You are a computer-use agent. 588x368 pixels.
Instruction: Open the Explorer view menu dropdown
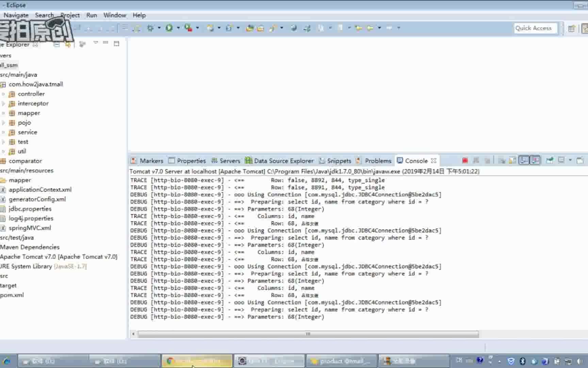96,43
